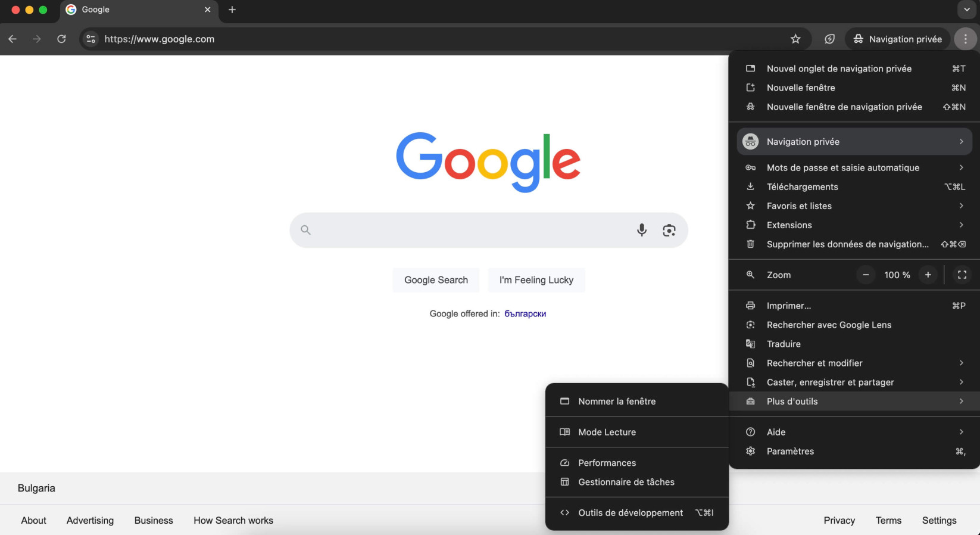Screen dimensions: 980x535
Task: Click the Google Search button
Action: click(436, 280)
